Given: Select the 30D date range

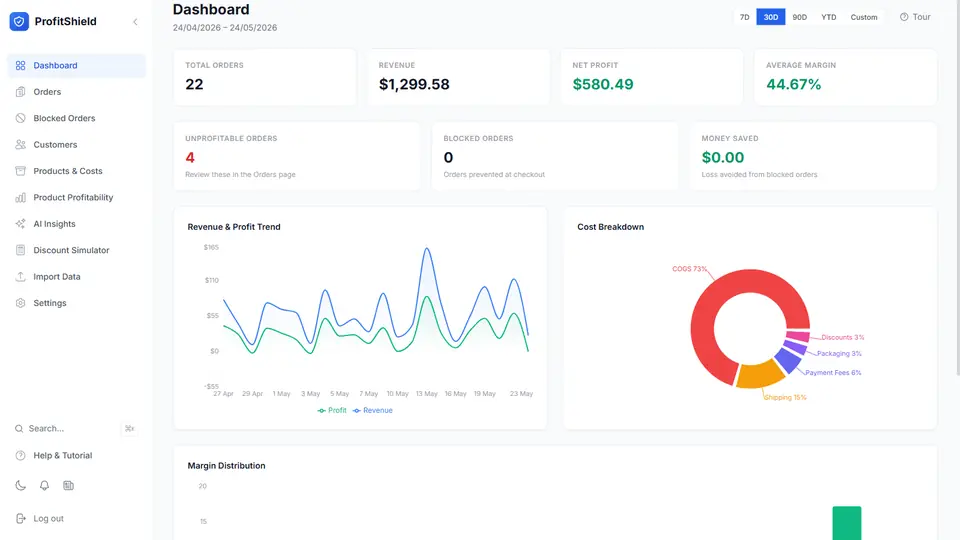Looking at the screenshot, I should (771, 17).
